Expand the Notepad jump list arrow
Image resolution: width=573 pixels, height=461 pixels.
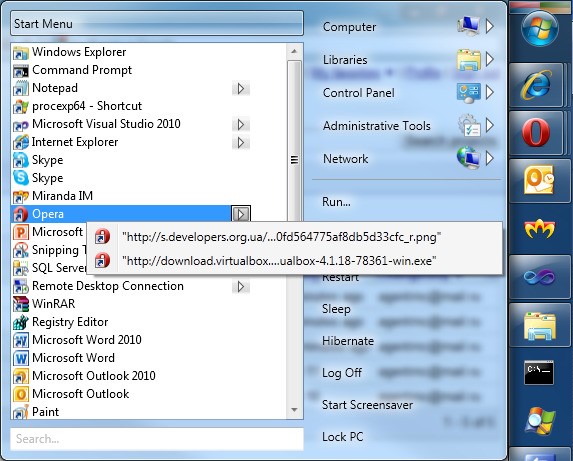(241, 88)
